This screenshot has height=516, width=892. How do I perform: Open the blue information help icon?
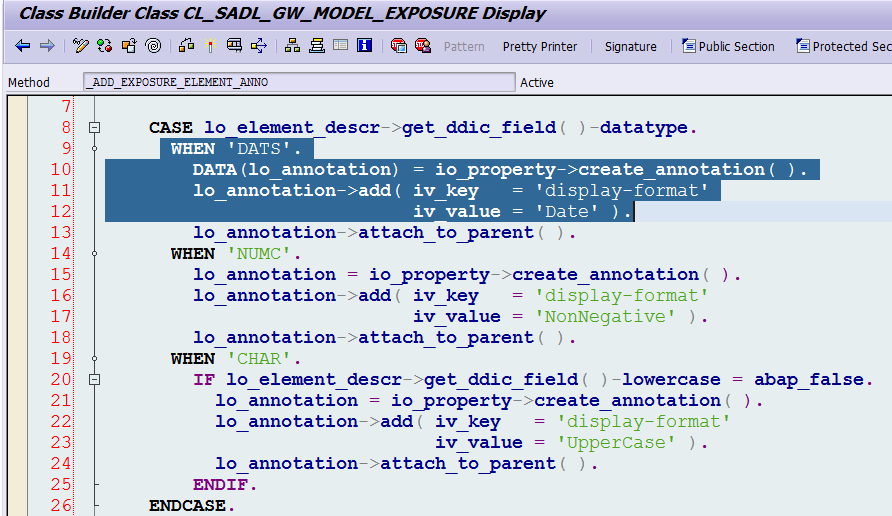coord(365,46)
